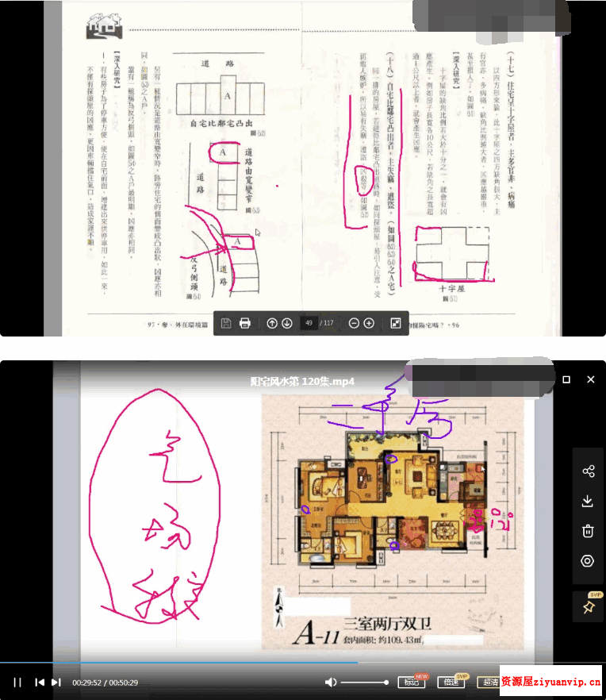Click the house logo on the book page
This screenshot has height=700, width=606.
coord(104,26)
